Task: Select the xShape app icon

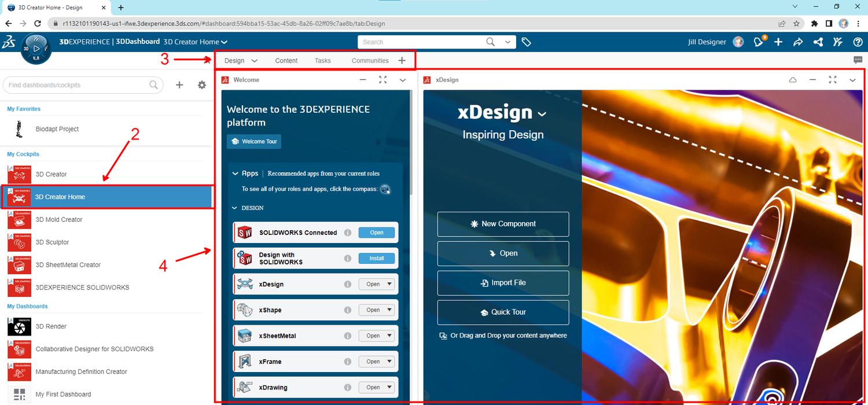Action: click(244, 310)
